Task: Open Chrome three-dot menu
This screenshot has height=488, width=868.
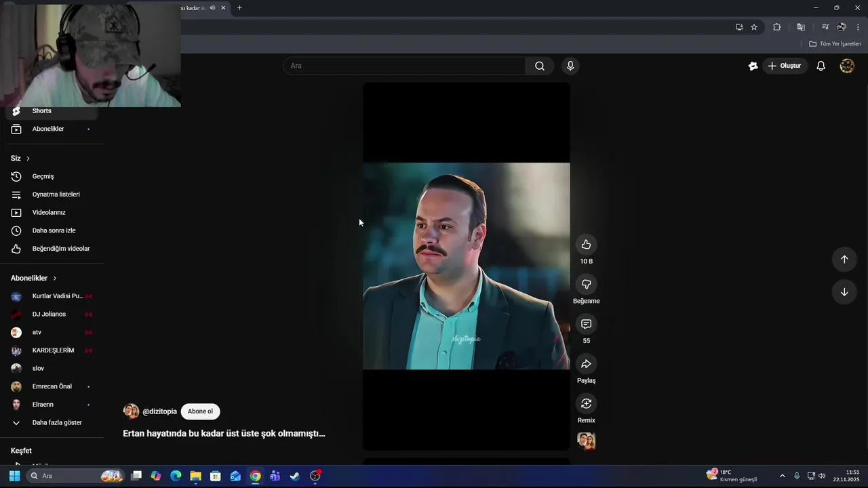Action: pos(858,27)
